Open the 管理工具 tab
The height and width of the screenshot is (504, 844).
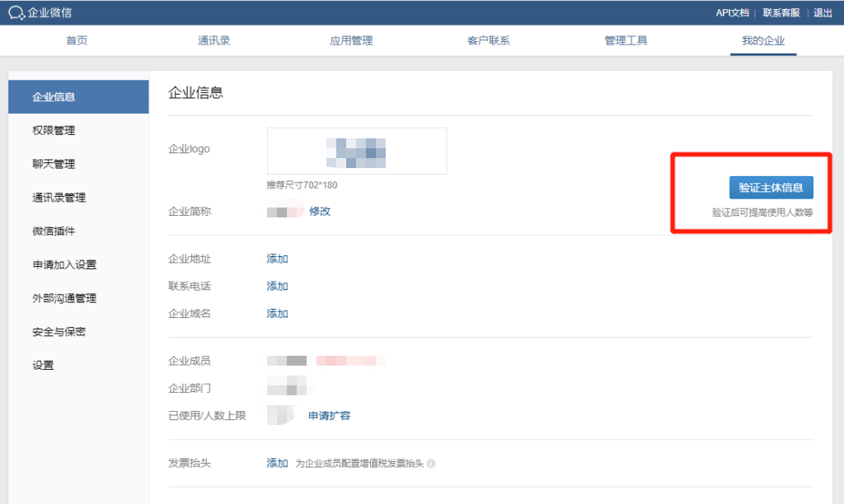pyautogui.click(x=626, y=40)
